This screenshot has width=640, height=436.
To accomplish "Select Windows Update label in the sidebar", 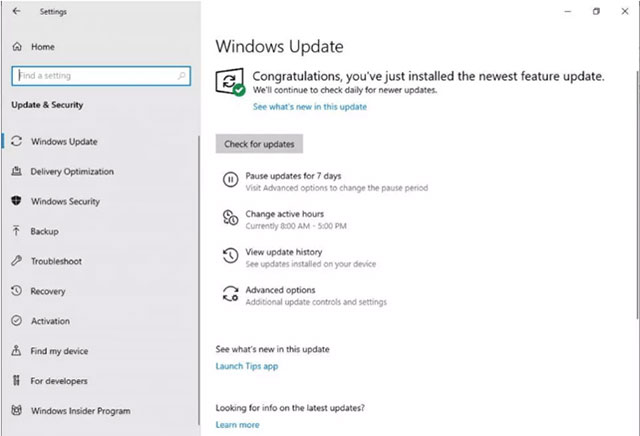I will [64, 142].
